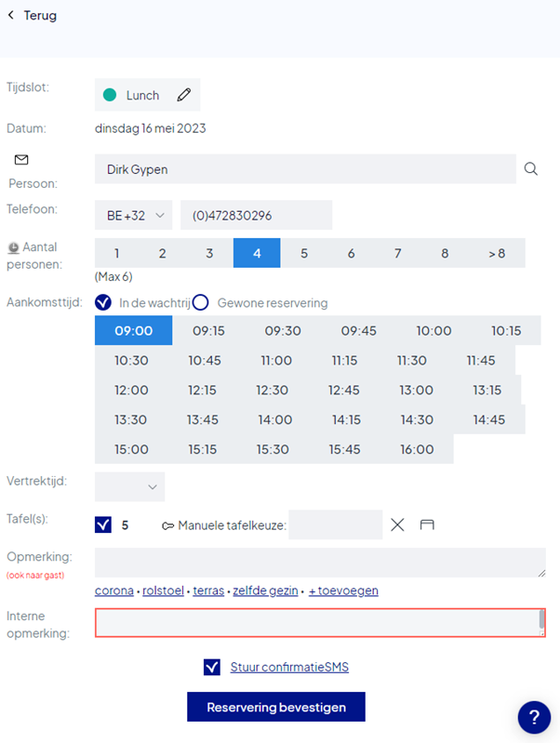Click the envelope icon above Persoon

pos(21,160)
